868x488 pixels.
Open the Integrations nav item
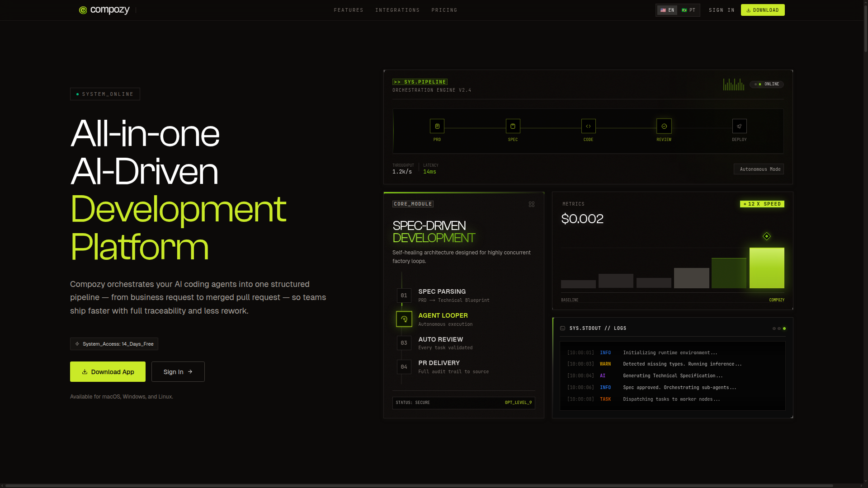pos(397,10)
